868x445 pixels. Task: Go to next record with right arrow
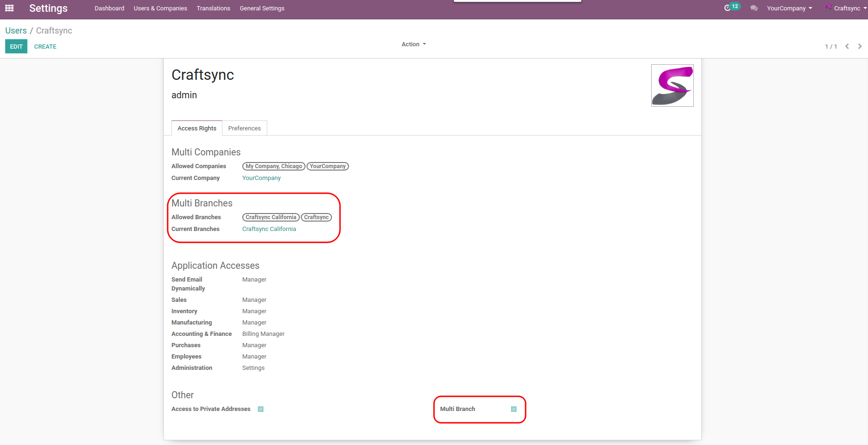(859, 46)
